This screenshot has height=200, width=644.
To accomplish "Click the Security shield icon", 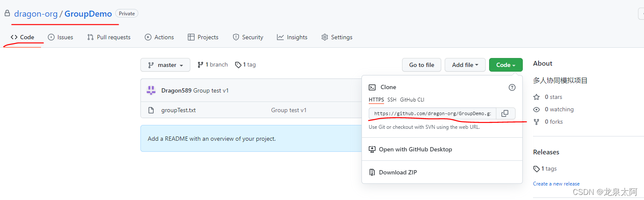I will (x=236, y=37).
